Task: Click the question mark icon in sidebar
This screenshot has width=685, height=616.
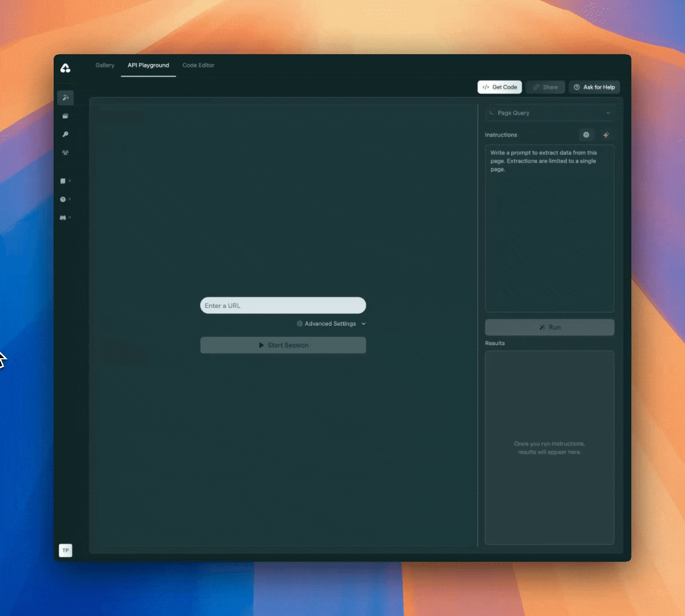Action: click(65, 200)
